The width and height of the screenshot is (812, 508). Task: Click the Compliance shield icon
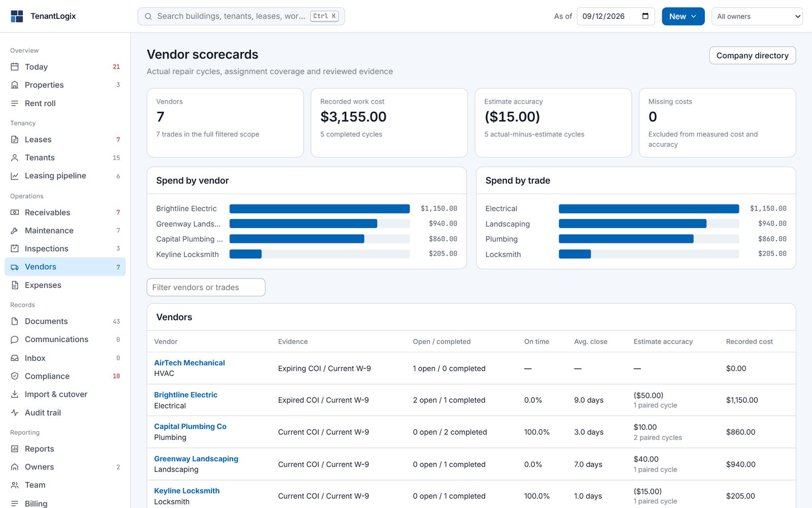tap(15, 376)
